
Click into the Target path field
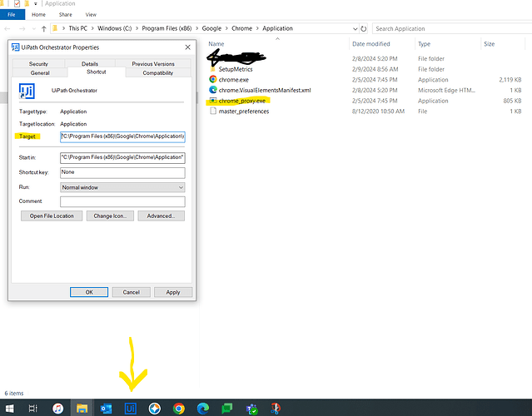click(122, 136)
